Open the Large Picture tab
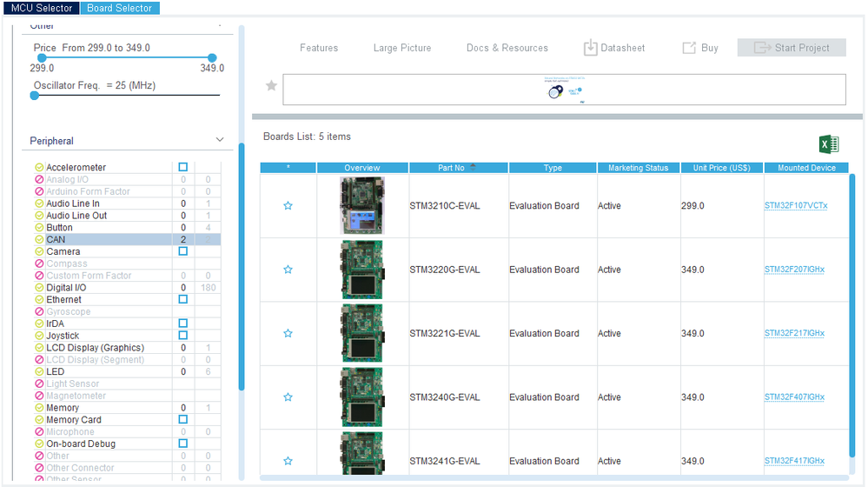This screenshot has height=487, width=868. click(402, 48)
